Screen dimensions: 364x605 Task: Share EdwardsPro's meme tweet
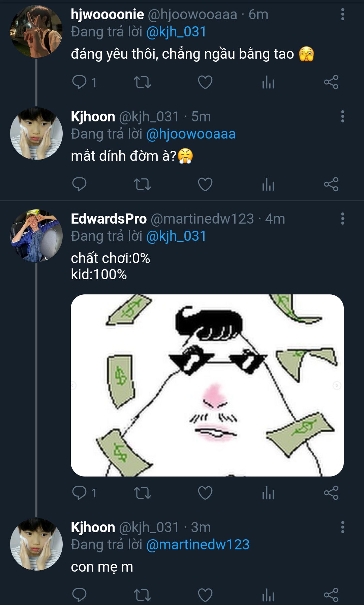(x=331, y=493)
